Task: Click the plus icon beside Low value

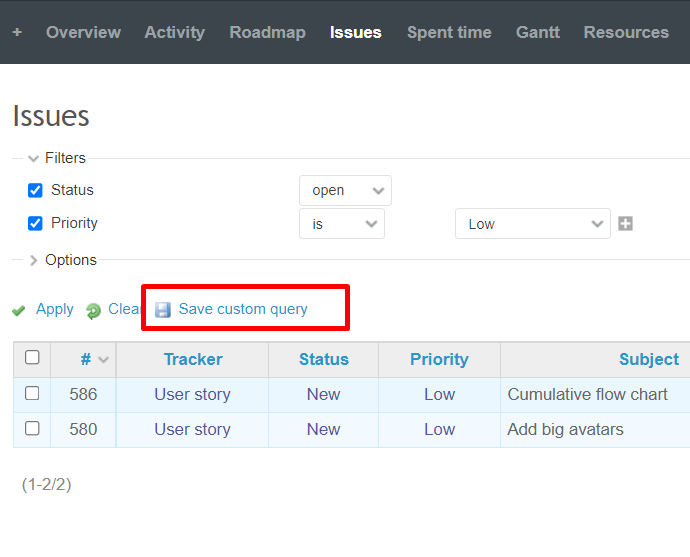Action: [625, 224]
